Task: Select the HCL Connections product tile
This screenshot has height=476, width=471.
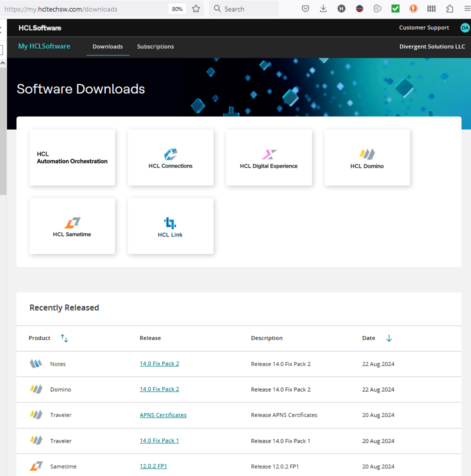Action: point(170,157)
